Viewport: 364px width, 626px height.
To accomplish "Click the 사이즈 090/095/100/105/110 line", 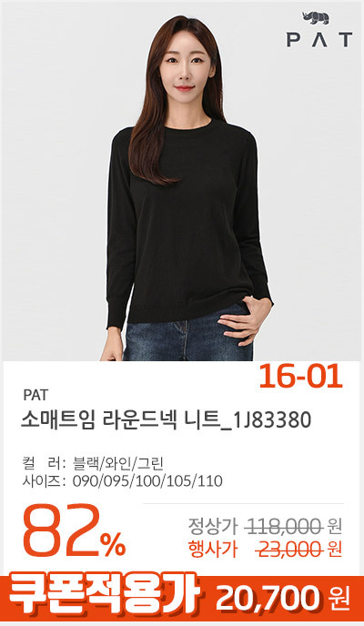I will pyautogui.click(x=122, y=481).
